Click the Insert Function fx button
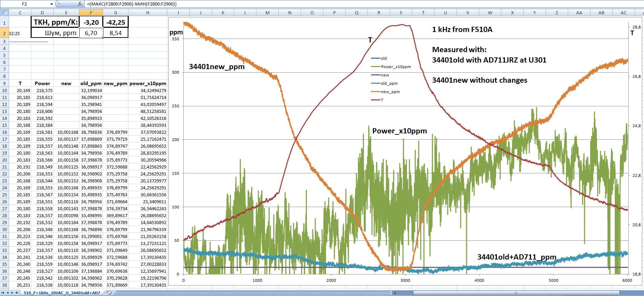 click(x=80, y=4)
